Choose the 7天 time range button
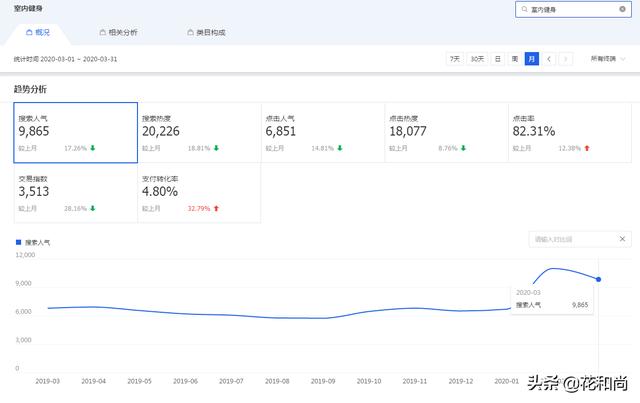640x403 pixels. tap(455, 59)
